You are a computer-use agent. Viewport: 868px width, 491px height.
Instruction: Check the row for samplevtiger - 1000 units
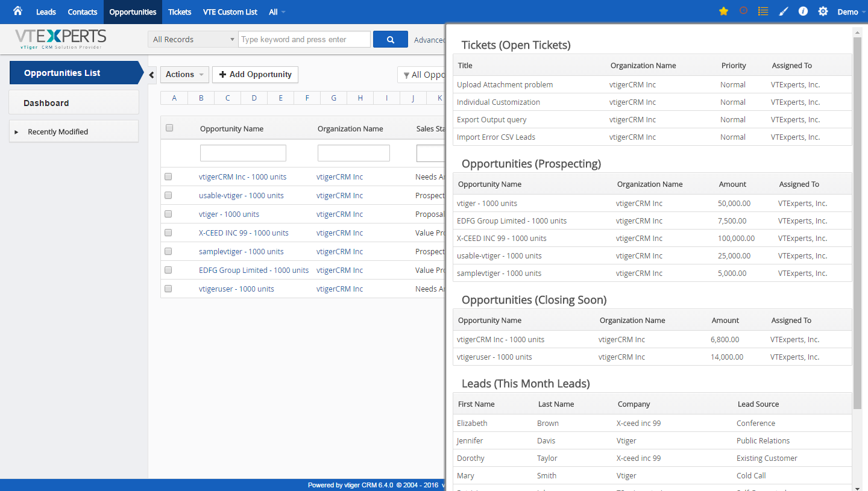coord(168,251)
